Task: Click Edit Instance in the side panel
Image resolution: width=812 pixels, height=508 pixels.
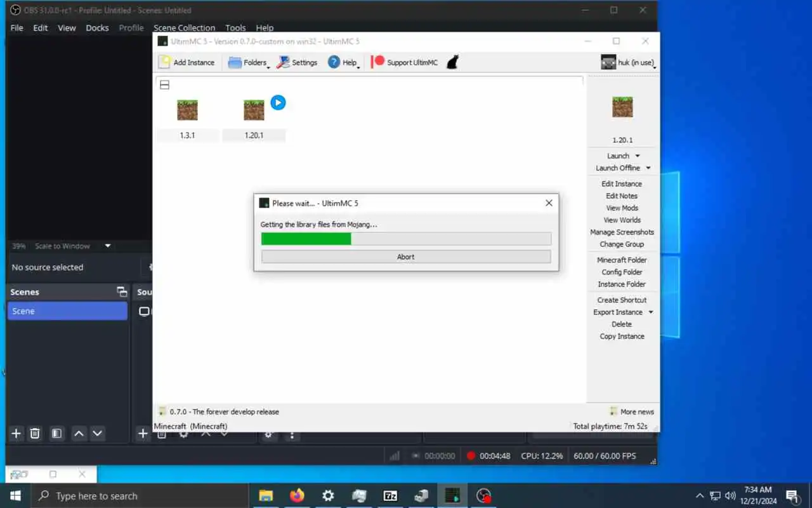Action: 622,184
